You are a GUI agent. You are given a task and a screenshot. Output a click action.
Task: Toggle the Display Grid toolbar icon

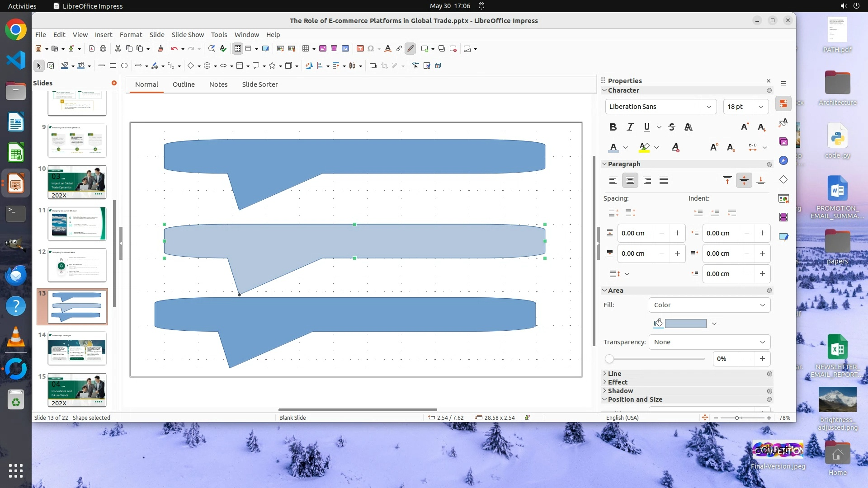pos(238,49)
